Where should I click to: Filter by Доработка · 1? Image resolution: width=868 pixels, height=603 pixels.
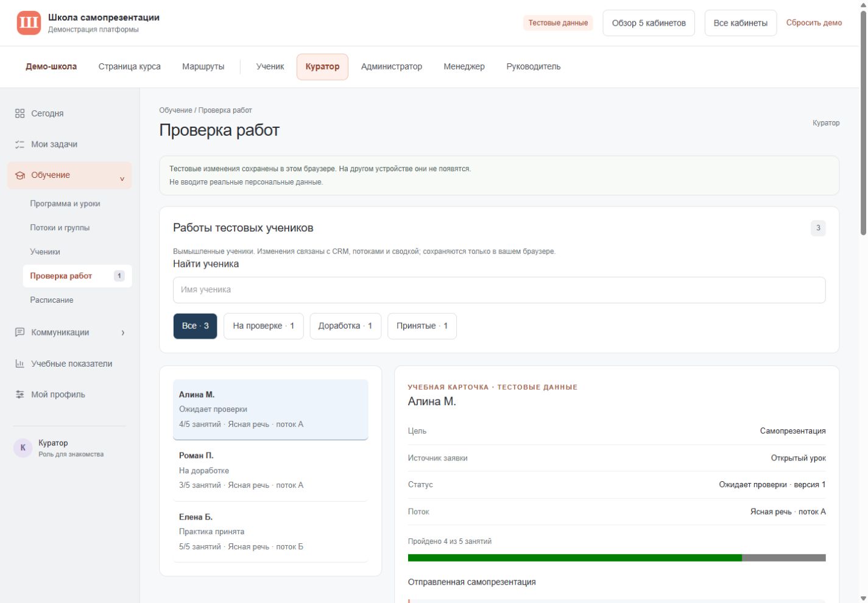pyautogui.click(x=345, y=326)
